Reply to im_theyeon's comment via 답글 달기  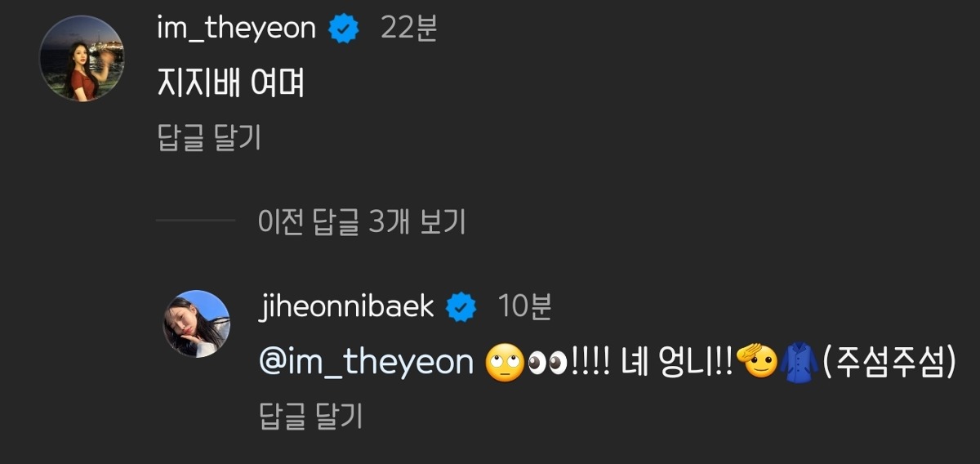click(209, 137)
